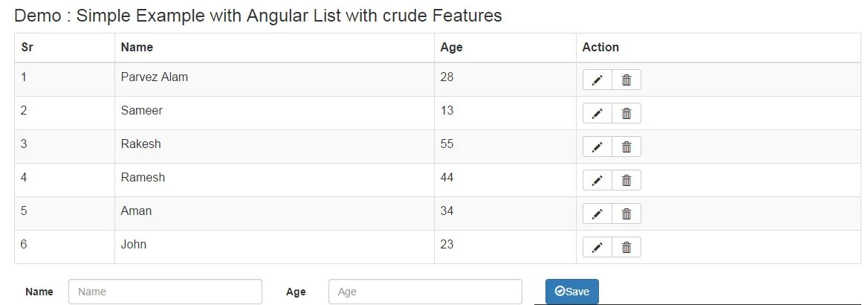Delete the Rakesh entry
Screen dimensions: 868x305
[626, 147]
